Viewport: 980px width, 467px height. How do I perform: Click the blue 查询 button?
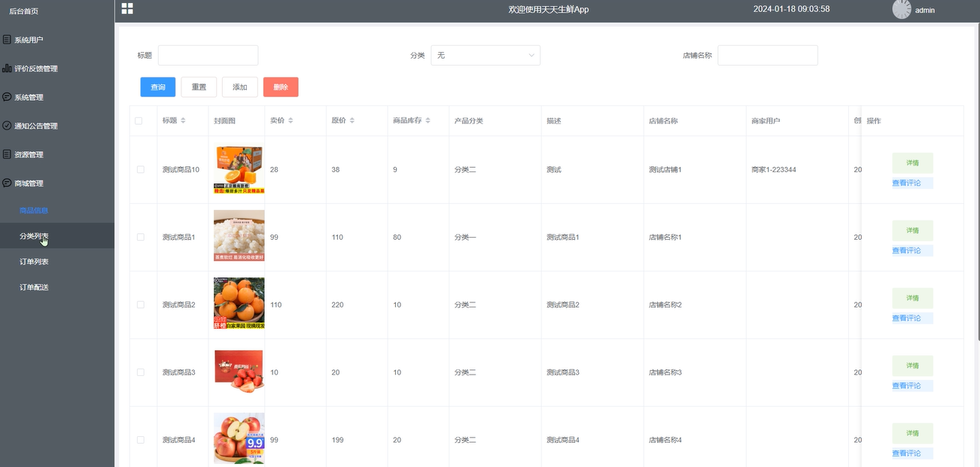point(158,87)
